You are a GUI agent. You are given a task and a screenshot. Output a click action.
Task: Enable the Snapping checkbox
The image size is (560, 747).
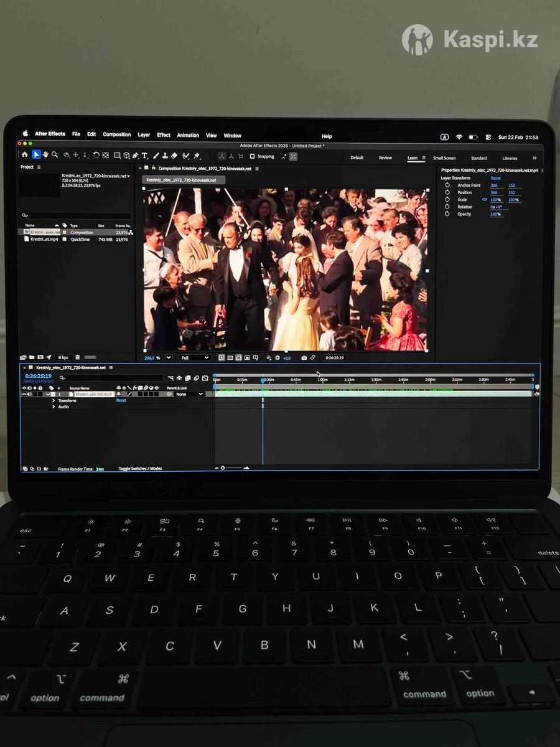point(253,157)
